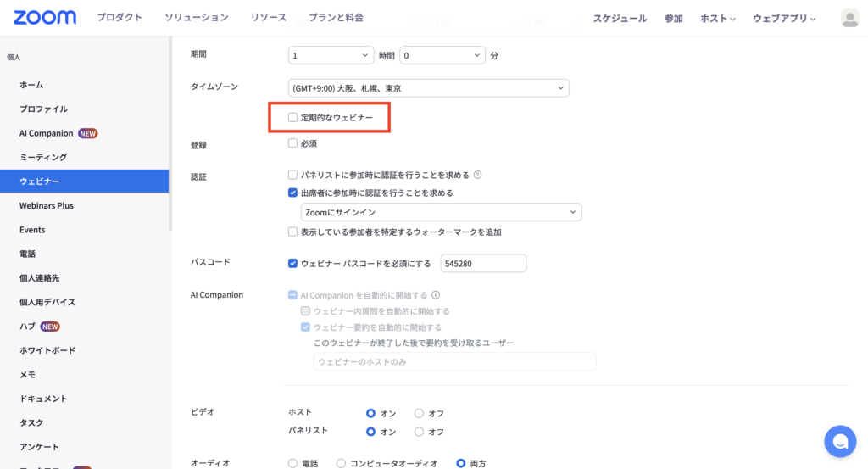Click the 参加 link in header
This screenshot has width=868, height=469.
coord(673,19)
